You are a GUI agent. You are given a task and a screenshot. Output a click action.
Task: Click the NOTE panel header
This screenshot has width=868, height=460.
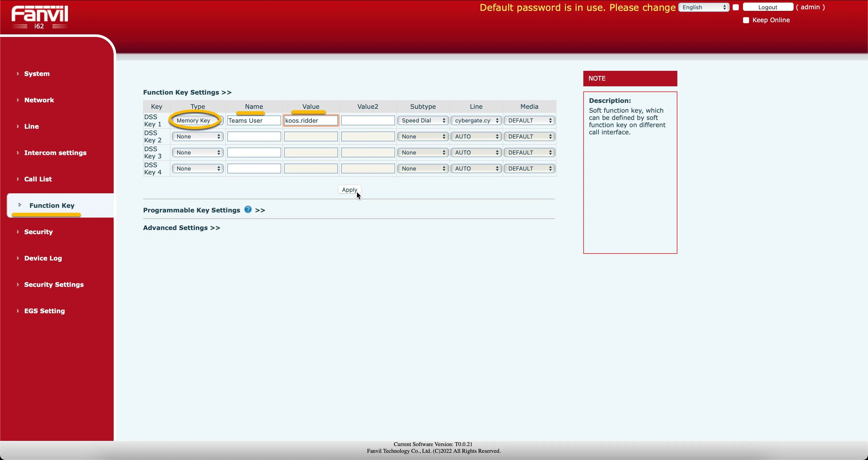tap(630, 79)
